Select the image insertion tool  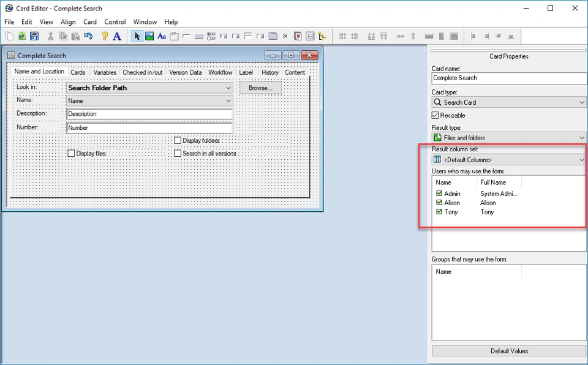149,36
